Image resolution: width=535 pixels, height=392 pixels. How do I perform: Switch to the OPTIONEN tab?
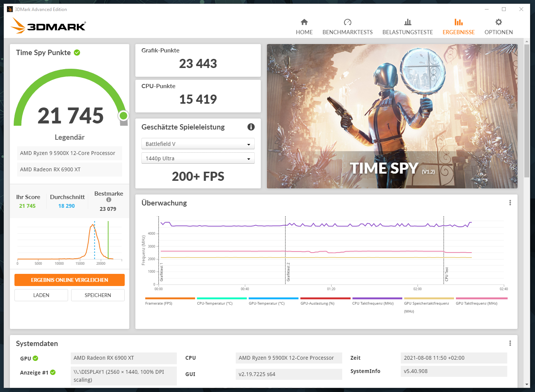coord(498,27)
